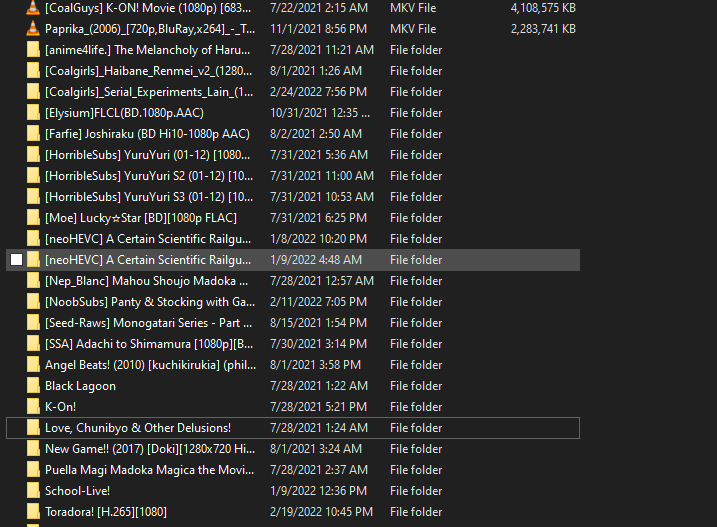The image size is (717, 527).
Task: Select the name [Farfie] Joshiraku (BD Hi10-1080p AAC)
Action: point(147,134)
